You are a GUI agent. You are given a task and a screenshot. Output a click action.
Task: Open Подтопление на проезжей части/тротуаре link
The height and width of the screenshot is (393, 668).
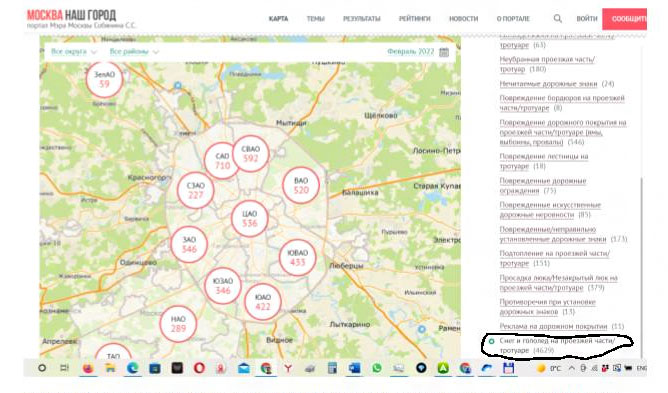pyautogui.click(x=554, y=258)
